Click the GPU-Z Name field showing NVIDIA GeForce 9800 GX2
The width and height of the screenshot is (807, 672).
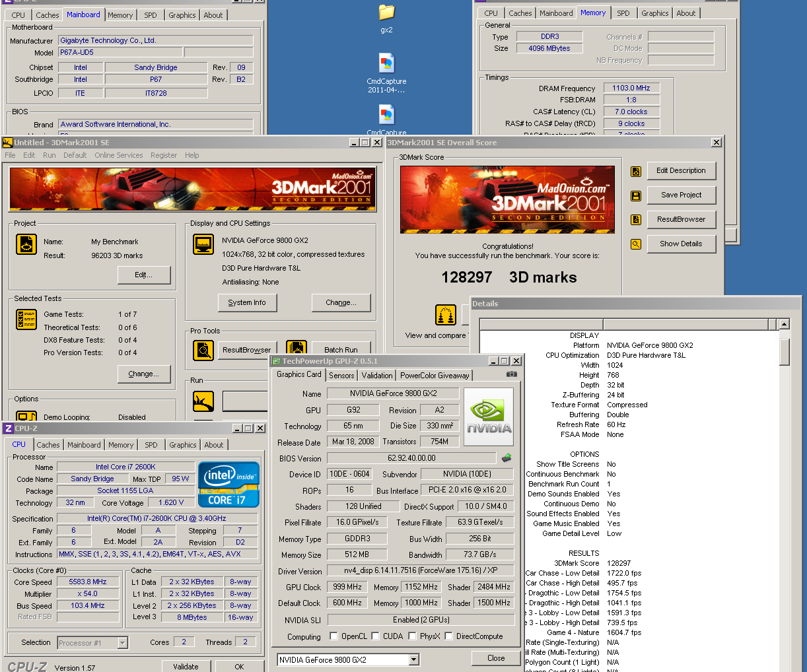point(393,393)
